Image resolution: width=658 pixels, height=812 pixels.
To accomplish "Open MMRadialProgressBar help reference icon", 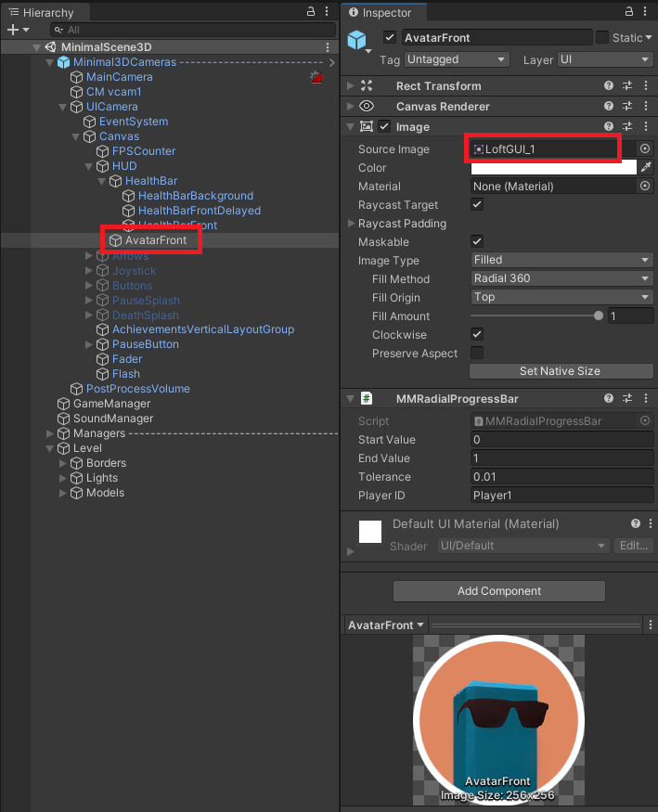I will 609,398.
